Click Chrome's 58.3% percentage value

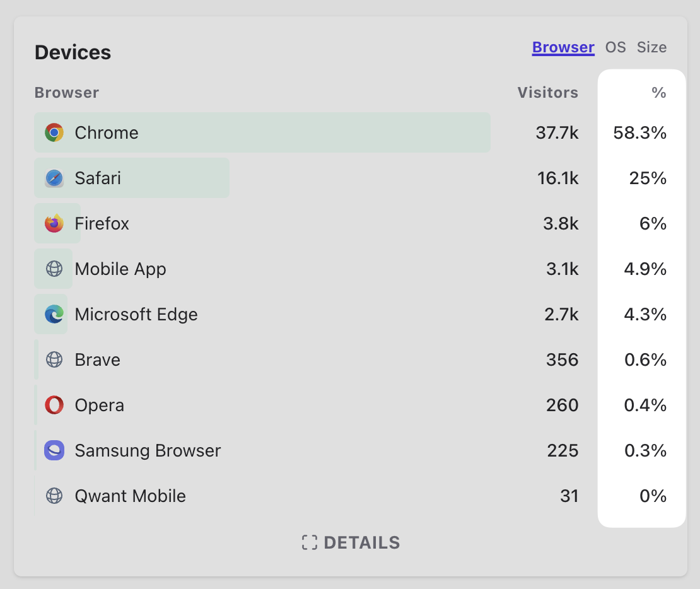pyautogui.click(x=640, y=132)
